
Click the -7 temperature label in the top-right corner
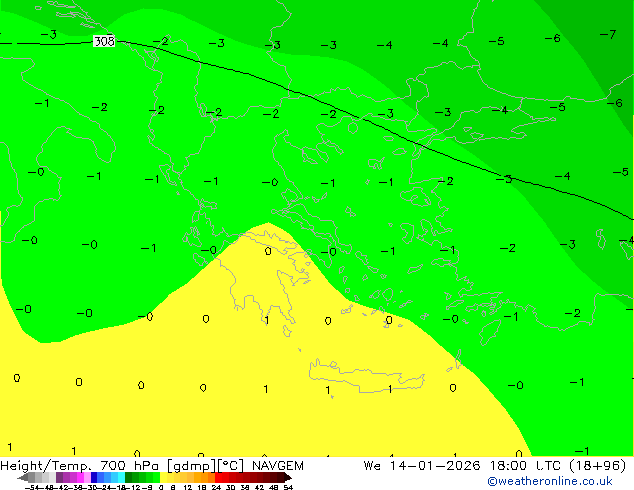pyautogui.click(x=607, y=35)
